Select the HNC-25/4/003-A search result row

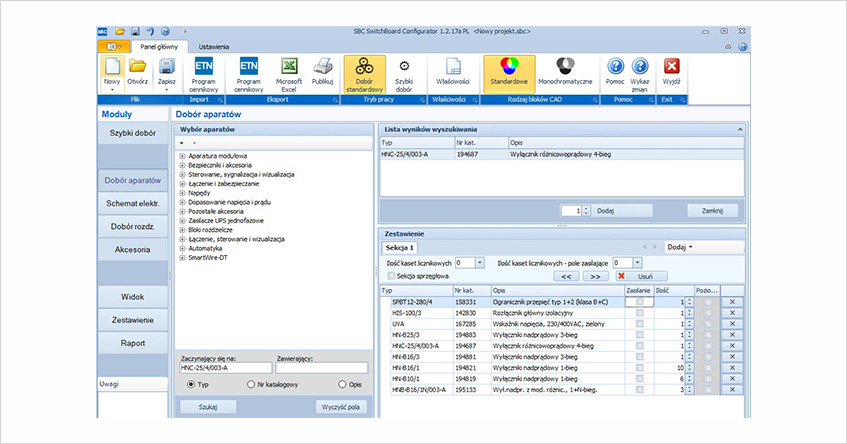point(562,154)
